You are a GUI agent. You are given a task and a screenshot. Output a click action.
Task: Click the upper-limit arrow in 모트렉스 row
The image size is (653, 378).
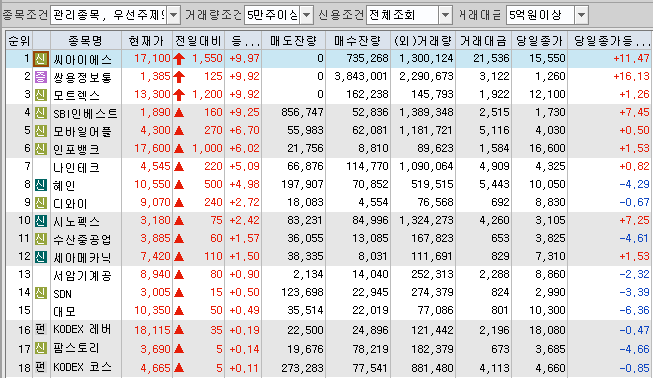click(x=179, y=94)
